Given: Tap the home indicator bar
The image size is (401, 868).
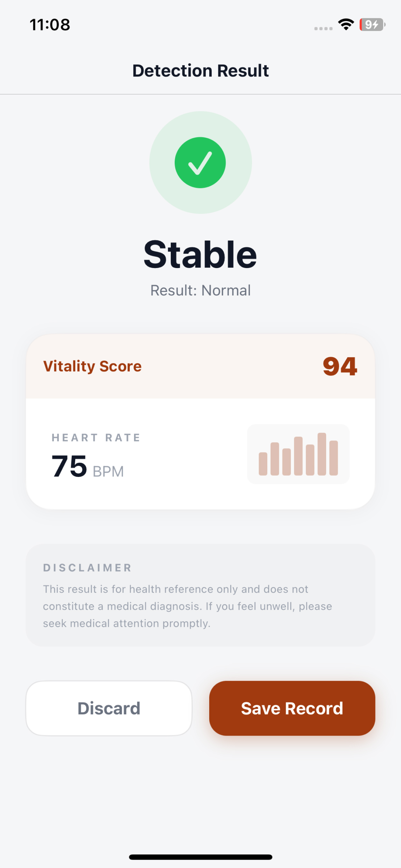Looking at the screenshot, I should pos(200,857).
